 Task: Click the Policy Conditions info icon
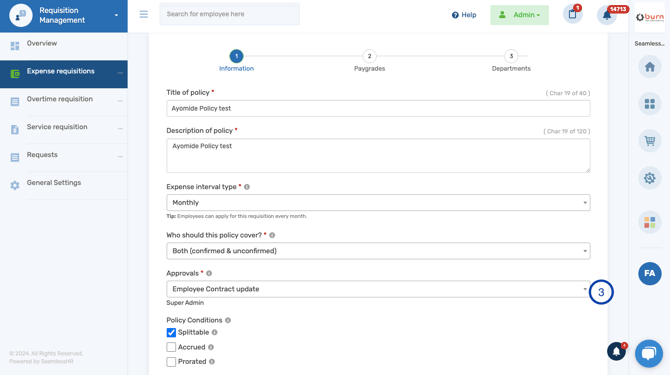click(x=228, y=320)
